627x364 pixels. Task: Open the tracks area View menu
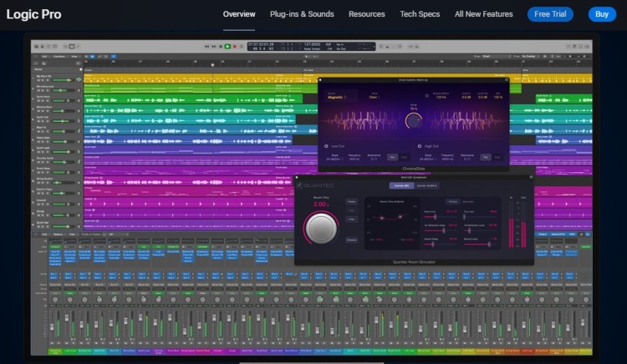click(x=74, y=57)
